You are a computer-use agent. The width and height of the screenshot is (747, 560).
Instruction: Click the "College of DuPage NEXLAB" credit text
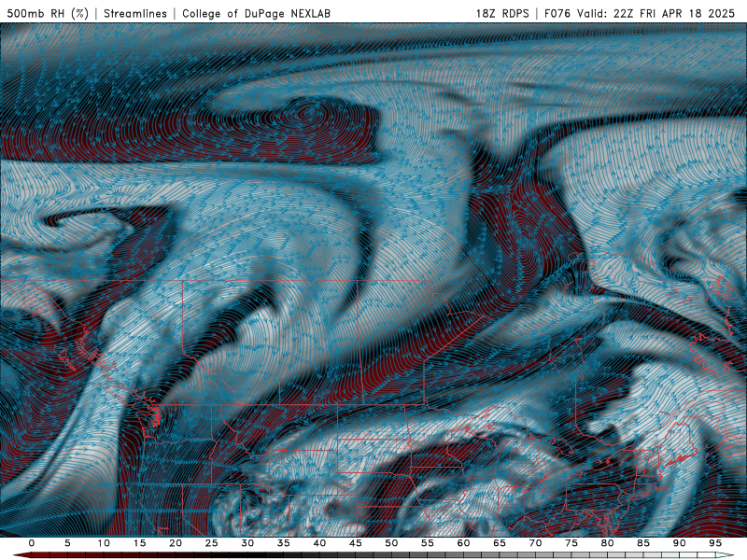256,13
